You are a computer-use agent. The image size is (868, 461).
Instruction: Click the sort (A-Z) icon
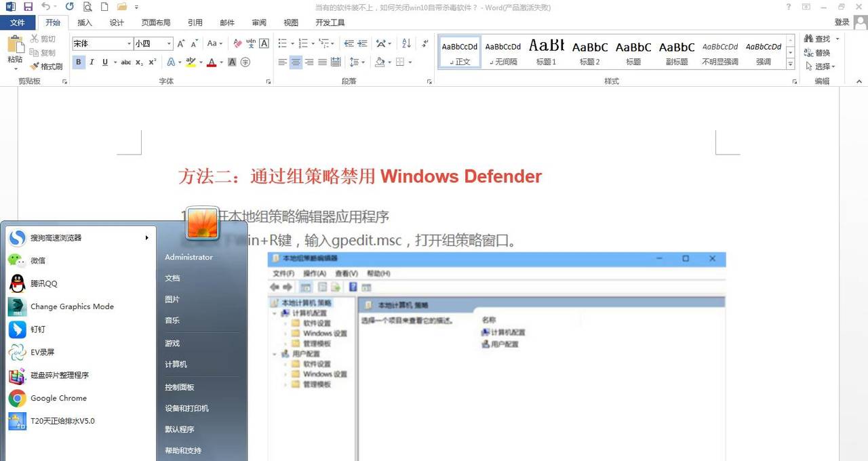tap(407, 43)
